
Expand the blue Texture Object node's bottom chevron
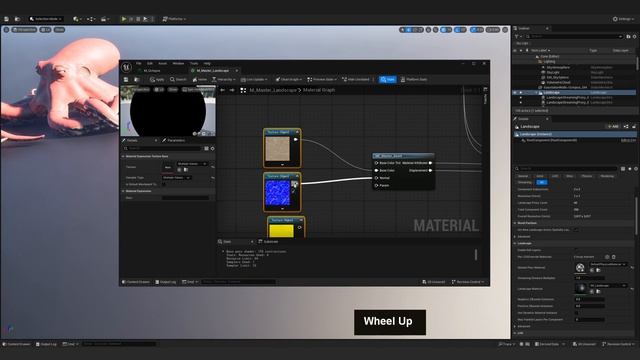coord(282,209)
